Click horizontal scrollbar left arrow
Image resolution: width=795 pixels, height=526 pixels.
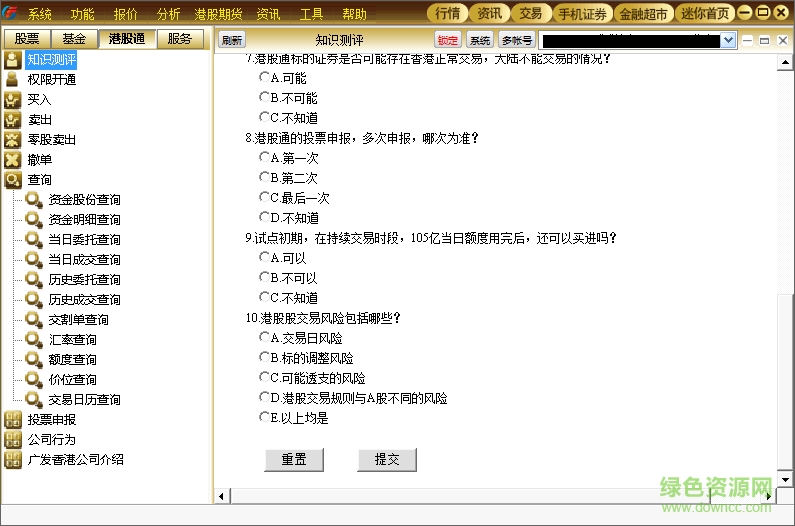point(221,496)
